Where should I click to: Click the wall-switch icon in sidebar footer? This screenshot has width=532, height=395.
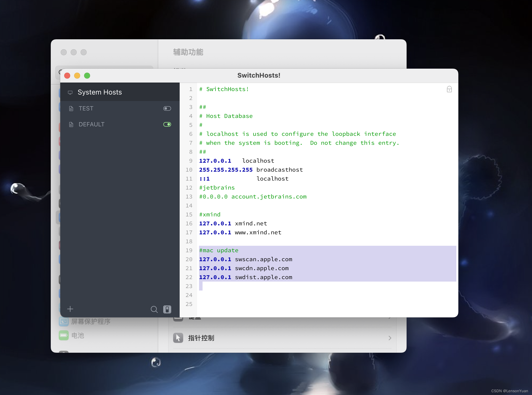point(167,309)
